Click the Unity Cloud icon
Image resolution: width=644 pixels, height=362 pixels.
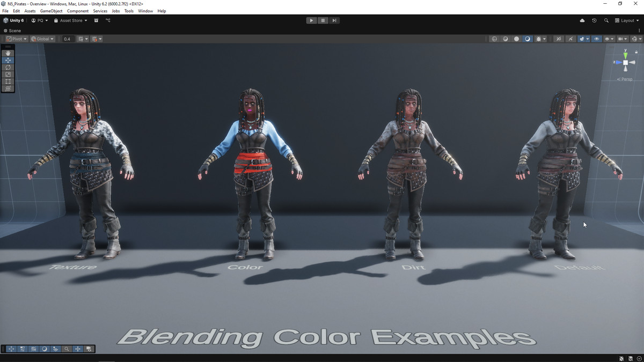coord(582,20)
